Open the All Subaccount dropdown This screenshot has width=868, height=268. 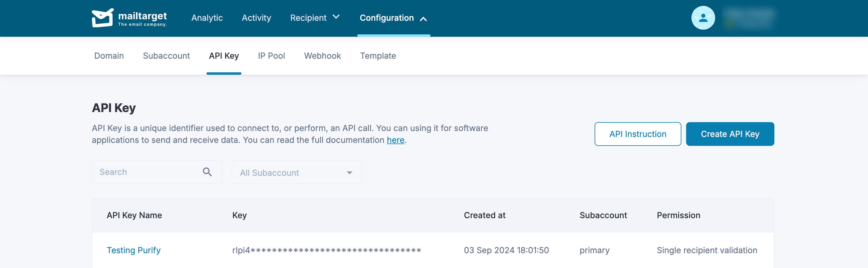pyautogui.click(x=297, y=172)
